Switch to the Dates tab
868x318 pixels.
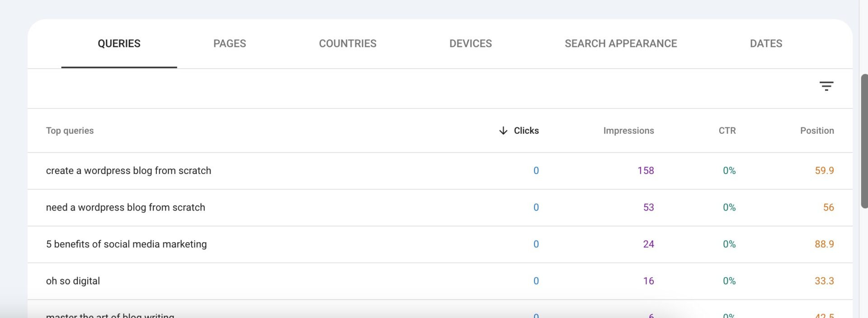coord(766,43)
